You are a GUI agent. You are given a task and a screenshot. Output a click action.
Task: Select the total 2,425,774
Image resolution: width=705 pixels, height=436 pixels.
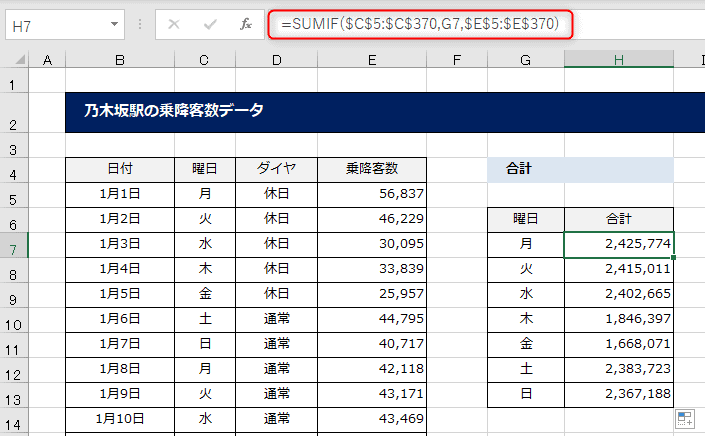619,245
